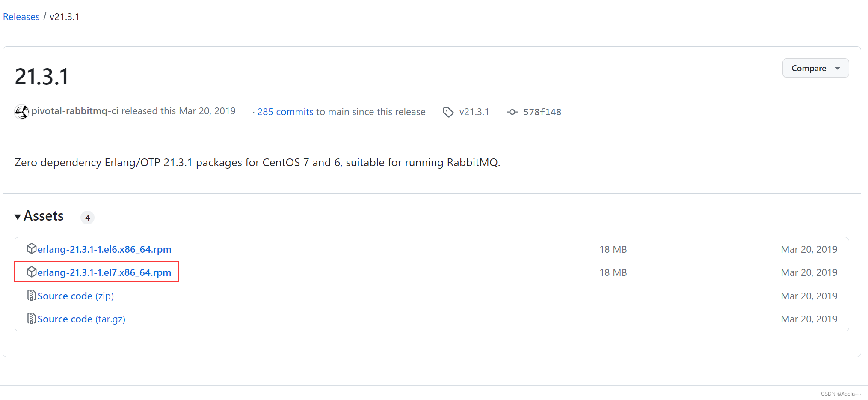The width and height of the screenshot is (868, 400).
Task: Open the pivotal-rabbitmq-ci author profile link
Action: pos(75,111)
